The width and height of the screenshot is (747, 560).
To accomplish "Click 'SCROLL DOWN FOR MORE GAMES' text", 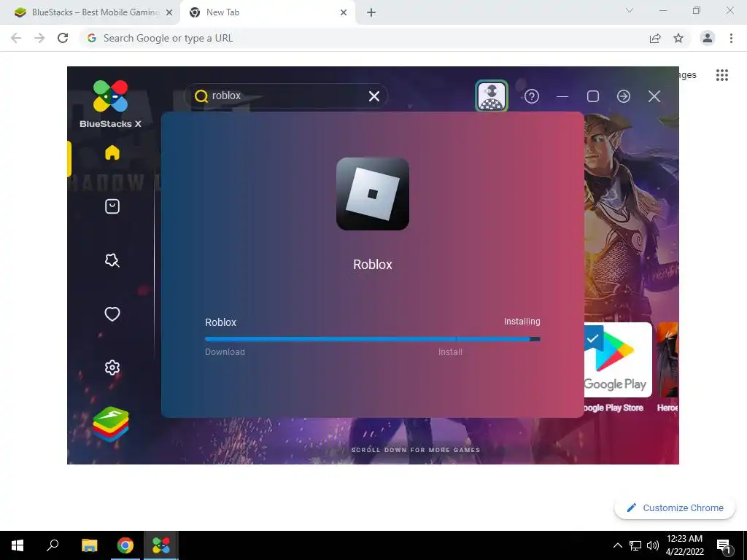I will point(415,450).
